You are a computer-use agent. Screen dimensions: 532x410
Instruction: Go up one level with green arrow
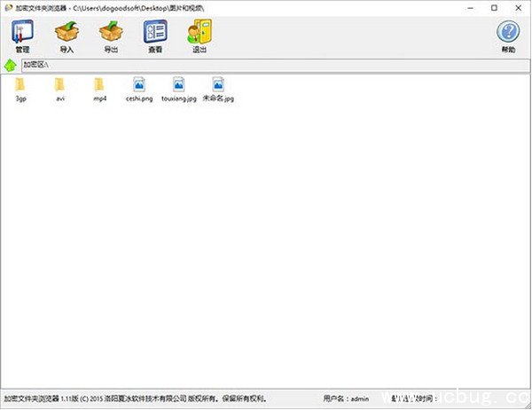(x=10, y=65)
